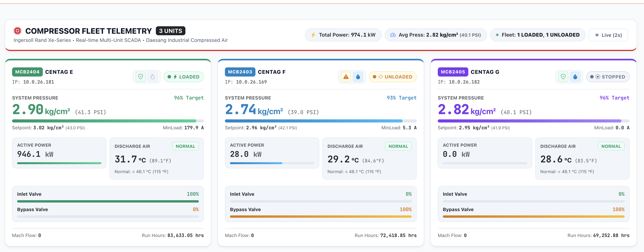The height and width of the screenshot is (252, 644).
Task: Click the droplet icon on CENTAG E card
Action: click(153, 77)
